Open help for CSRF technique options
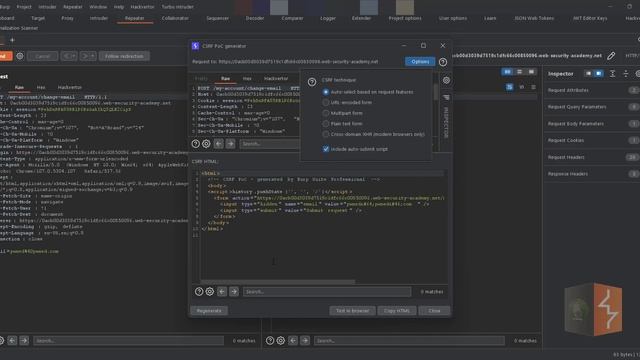 pos(312,82)
